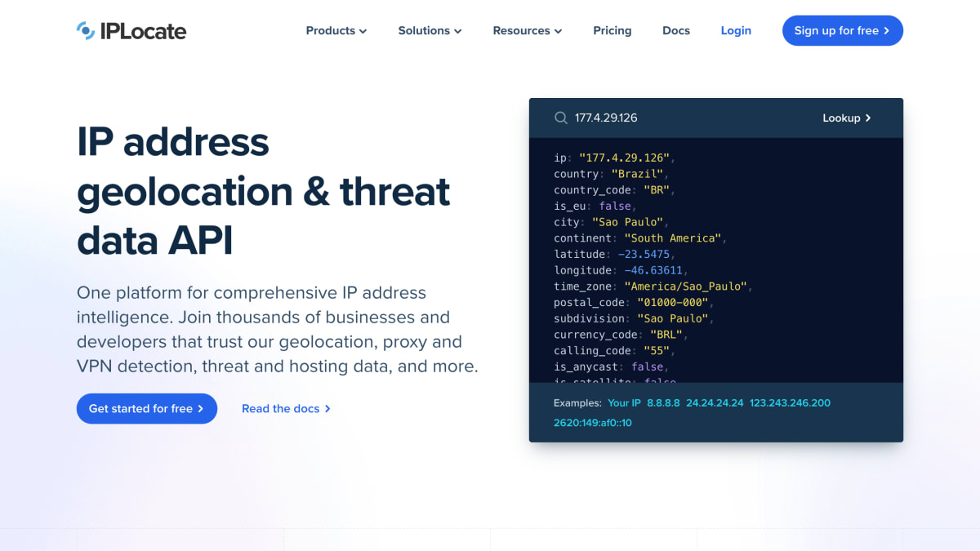980x551 pixels.
Task: Click the time_zone "America/Sao_Paulo" line
Action: (x=653, y=287)
